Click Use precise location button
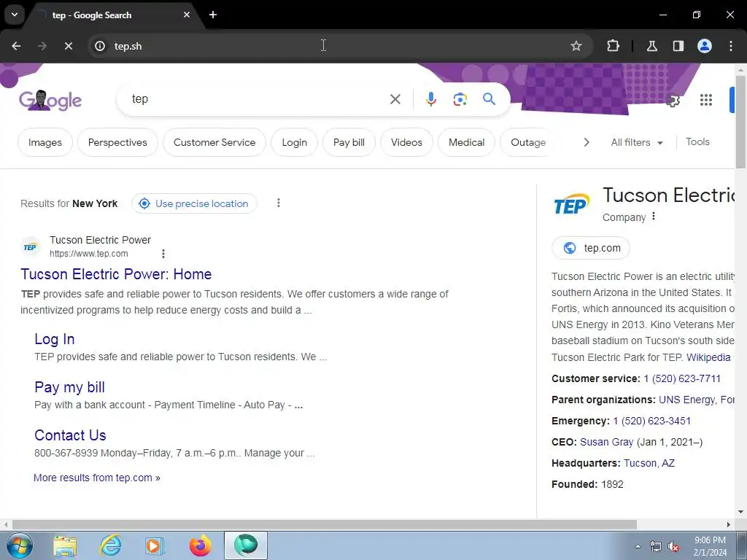Image resolution: width=747 pixels, height=560 pixels. point(194,203)
